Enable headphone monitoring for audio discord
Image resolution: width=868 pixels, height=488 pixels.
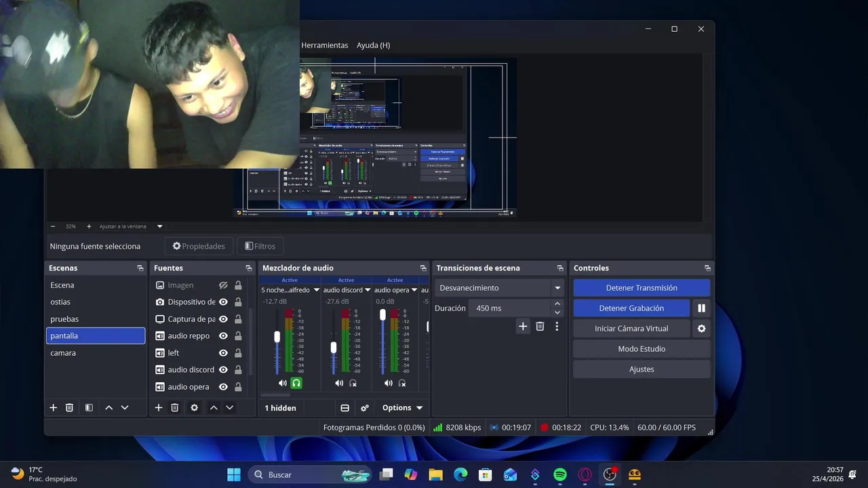pyautogui.click(x=353, y=383)
